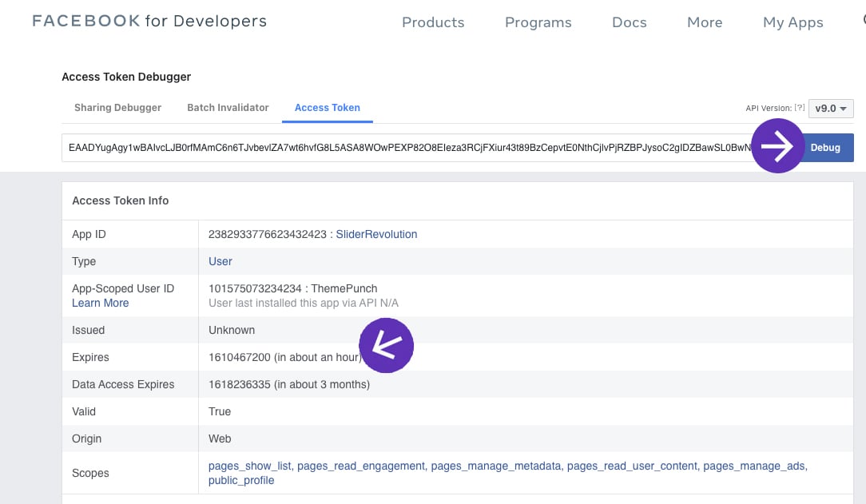Select the Access Token tab
The height and width of the screenshot is (504, 866).
pos(327,108)
